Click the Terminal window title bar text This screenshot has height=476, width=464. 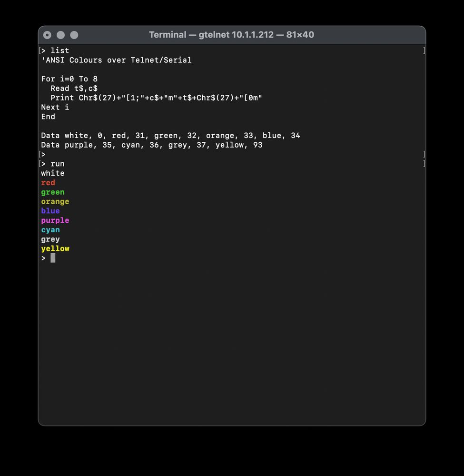tap(232, 35)
